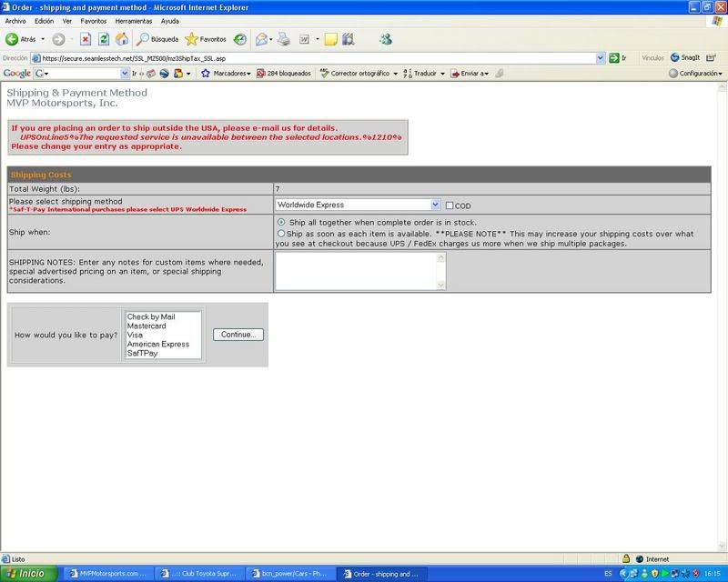Viewport: 728px width, 582px height.
Task: Click the mail envelope toolbar icon
Action: tap(262, 39)
